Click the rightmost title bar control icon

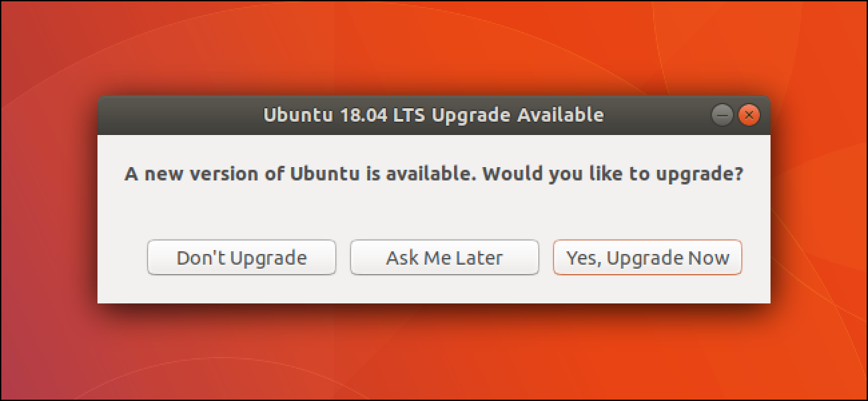click(748, 114)
